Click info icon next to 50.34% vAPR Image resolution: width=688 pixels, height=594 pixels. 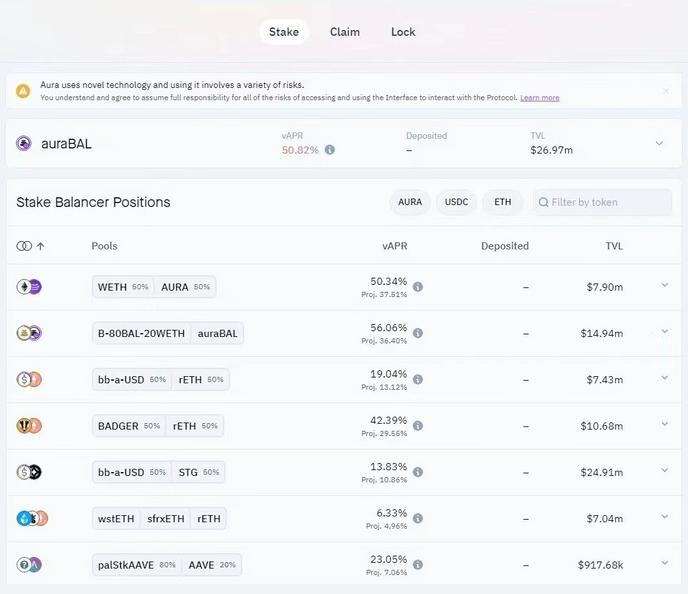click(418, 287)
